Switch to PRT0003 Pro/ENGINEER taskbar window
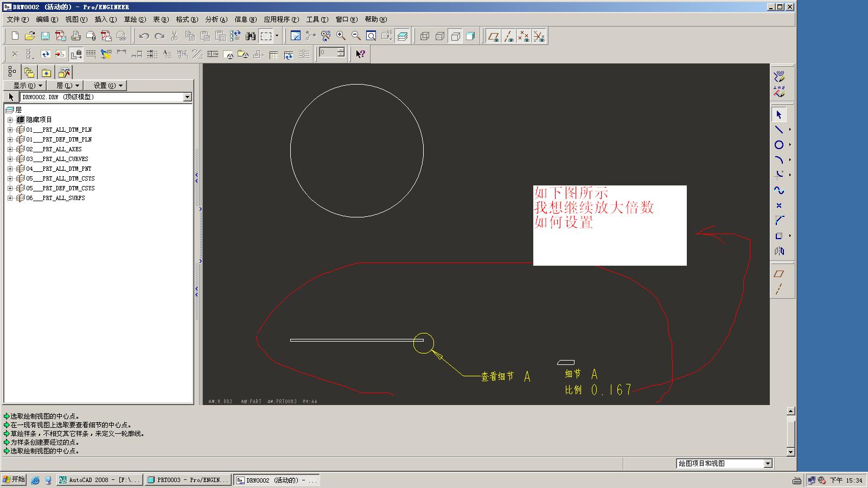Viewport: 868px width, 488px height. [x=188, y=480]
